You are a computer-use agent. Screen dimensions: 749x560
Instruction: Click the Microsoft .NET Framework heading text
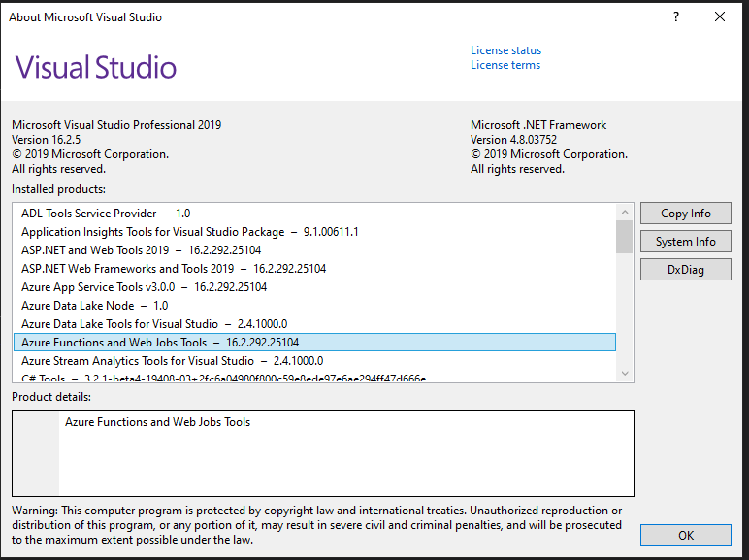[x=538, y=125]
